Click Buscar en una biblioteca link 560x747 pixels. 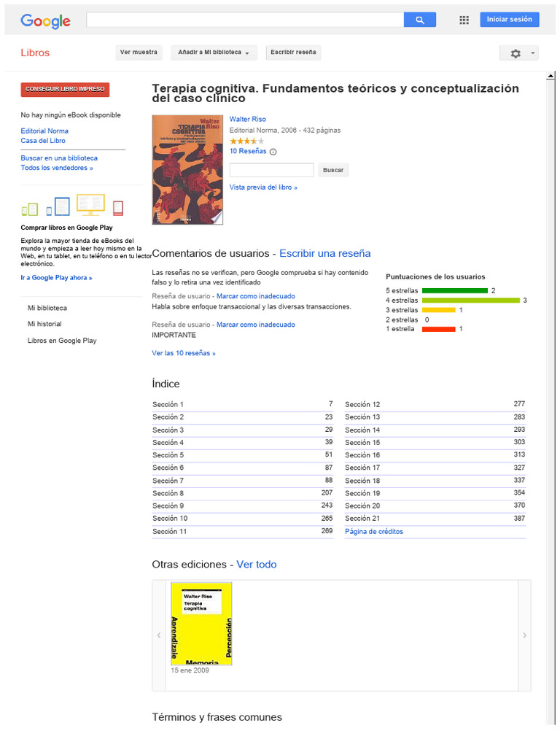click(x=59, y=158)
